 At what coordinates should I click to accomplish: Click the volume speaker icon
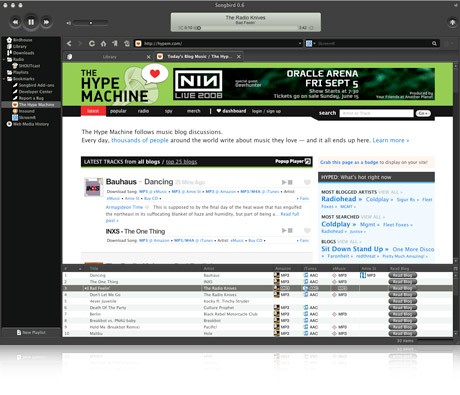(68, 23)
